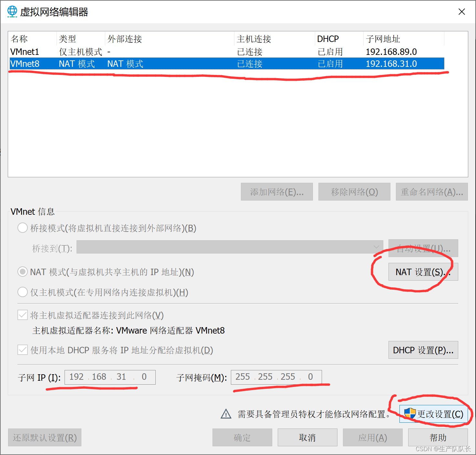Screen dimensions: 476x455
Task: Click the last octet 0 of subnet mask
Action: (x=310, y=377)
